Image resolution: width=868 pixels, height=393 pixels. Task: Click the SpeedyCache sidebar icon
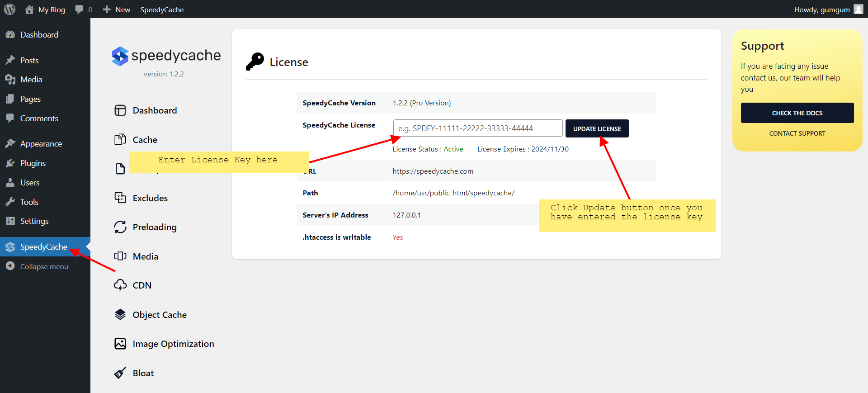(x=10, y=247)
